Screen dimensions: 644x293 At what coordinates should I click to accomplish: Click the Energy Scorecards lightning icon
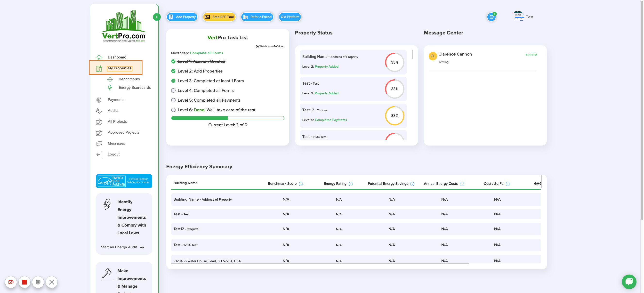point(110,88)
